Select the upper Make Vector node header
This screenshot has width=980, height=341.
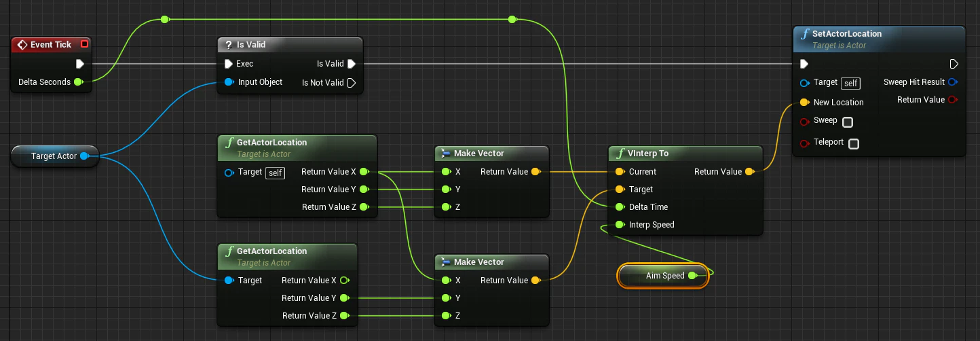coord(491,154)
